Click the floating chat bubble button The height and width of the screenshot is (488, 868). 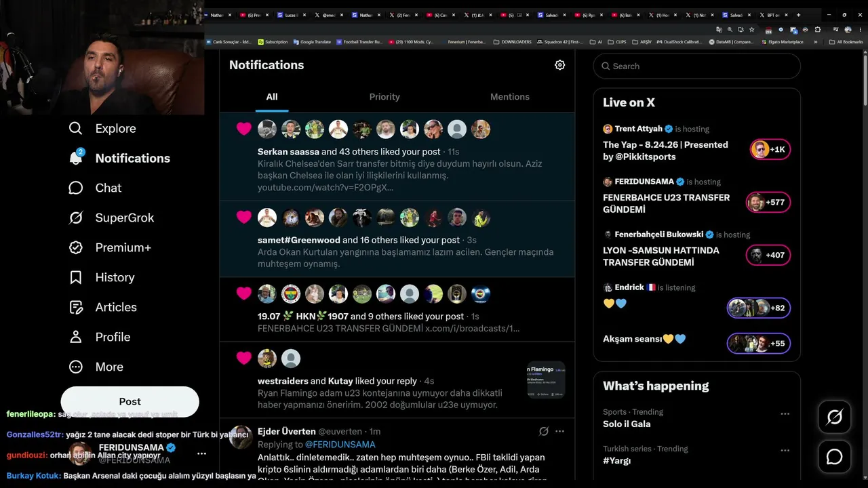pyautogui.click(x=835, y=457)
